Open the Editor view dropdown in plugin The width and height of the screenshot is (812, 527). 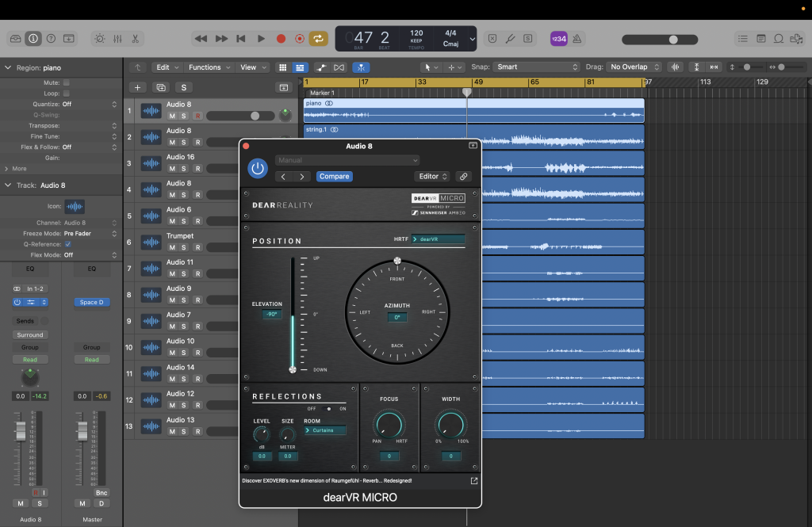(432, 177)
